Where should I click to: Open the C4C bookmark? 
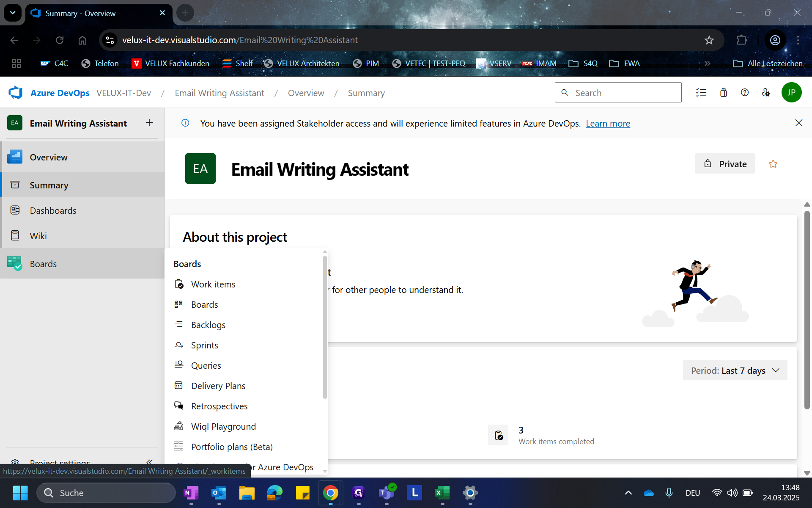pos(54,63)
